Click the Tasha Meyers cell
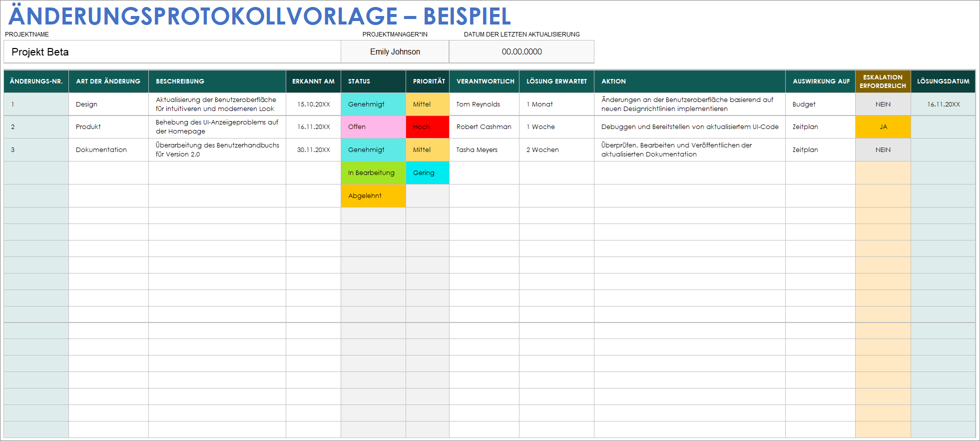This screenshot has height=441, width=980. coord(485,150)
